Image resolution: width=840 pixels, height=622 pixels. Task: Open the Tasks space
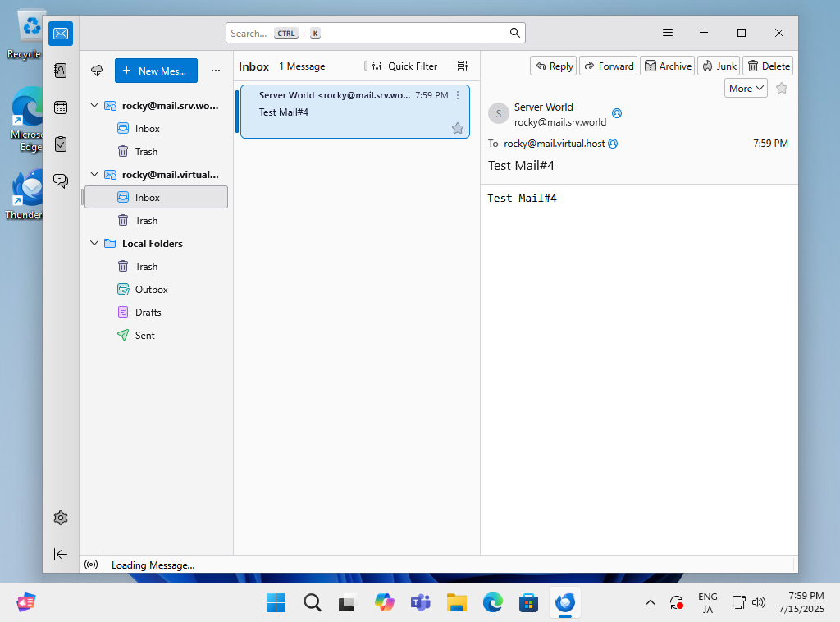61,144
